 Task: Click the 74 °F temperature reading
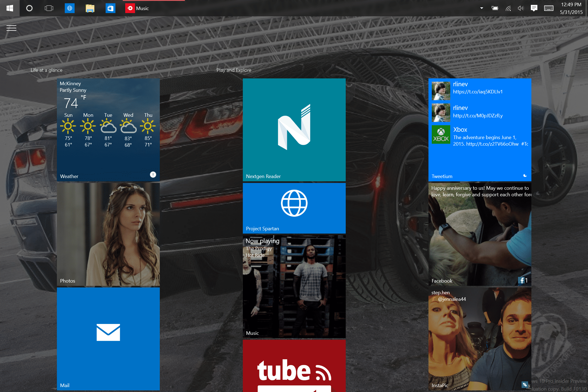75,102
